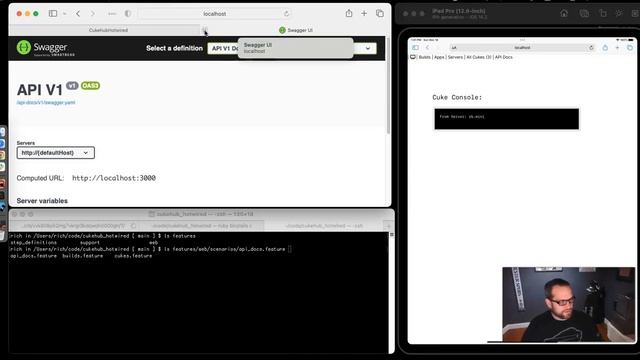This screenshot has height=360, width=640.
Task: Click the webcam video thumbnail overlay
Action: click(569, 304)
